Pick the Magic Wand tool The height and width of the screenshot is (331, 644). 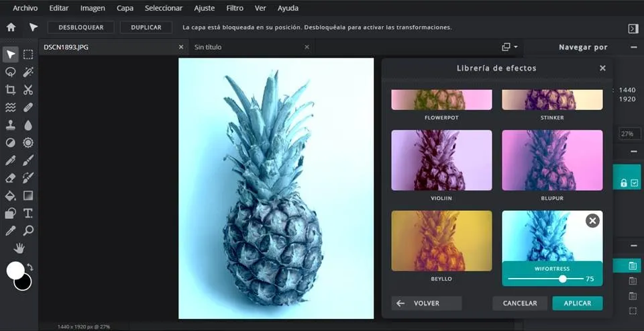pos(28,72)
